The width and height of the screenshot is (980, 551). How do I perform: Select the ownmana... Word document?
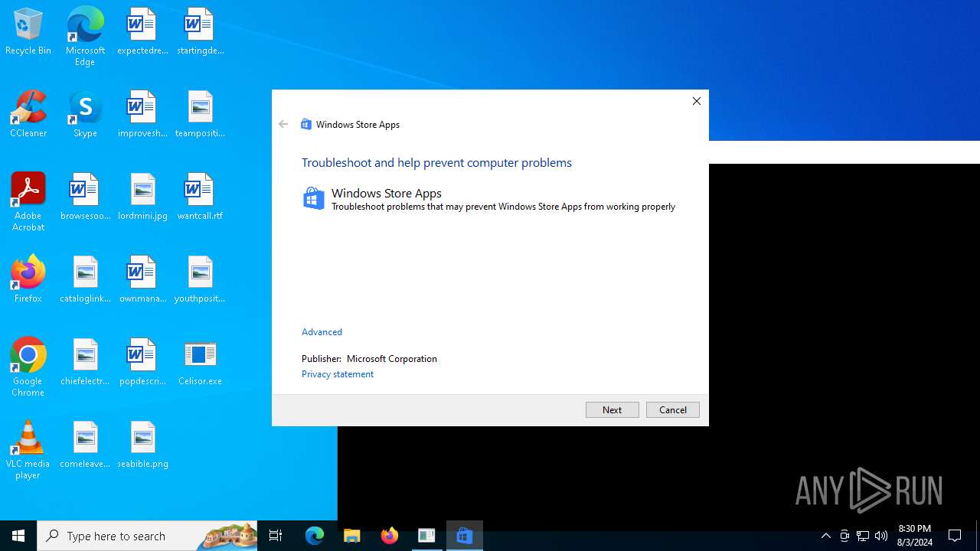point(142,280)
